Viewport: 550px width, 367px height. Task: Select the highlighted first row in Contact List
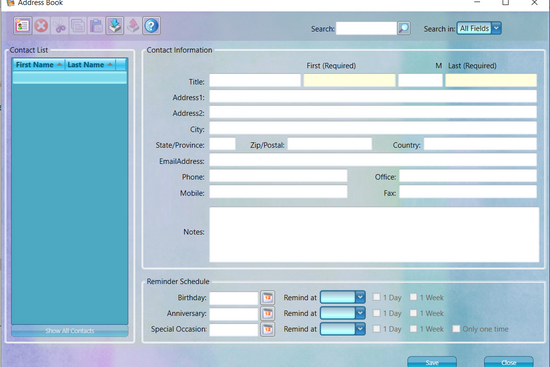coord(69,78)
